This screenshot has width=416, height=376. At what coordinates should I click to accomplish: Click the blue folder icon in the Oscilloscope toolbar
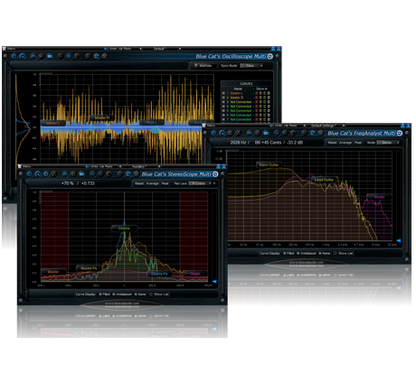50,56
